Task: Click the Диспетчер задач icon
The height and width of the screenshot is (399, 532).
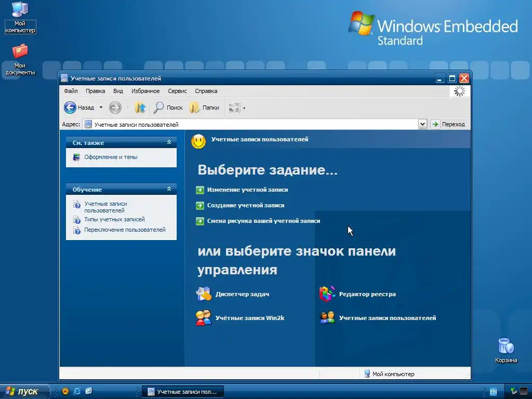Action: click(204, 294)
